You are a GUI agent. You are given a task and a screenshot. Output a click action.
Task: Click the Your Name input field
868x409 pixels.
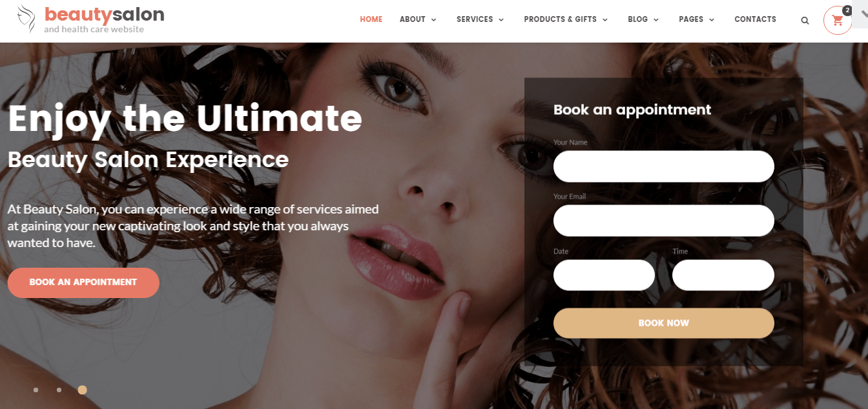coord(663,166)
